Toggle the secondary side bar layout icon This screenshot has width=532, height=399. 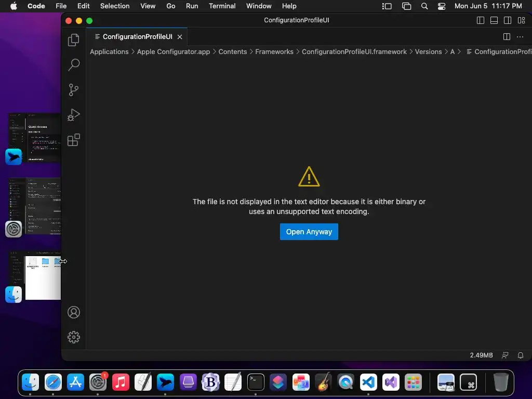click(x=508, y=20)
